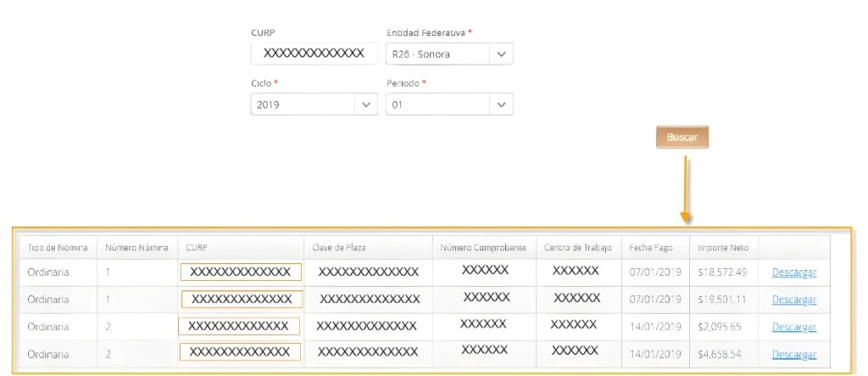Select the Número Nómina column header

coord(136,248)
